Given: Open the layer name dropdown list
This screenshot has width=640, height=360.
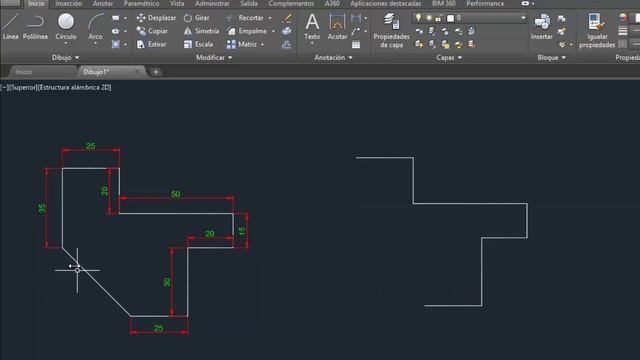Looking at the screenshot, I should tap(523, 18).
